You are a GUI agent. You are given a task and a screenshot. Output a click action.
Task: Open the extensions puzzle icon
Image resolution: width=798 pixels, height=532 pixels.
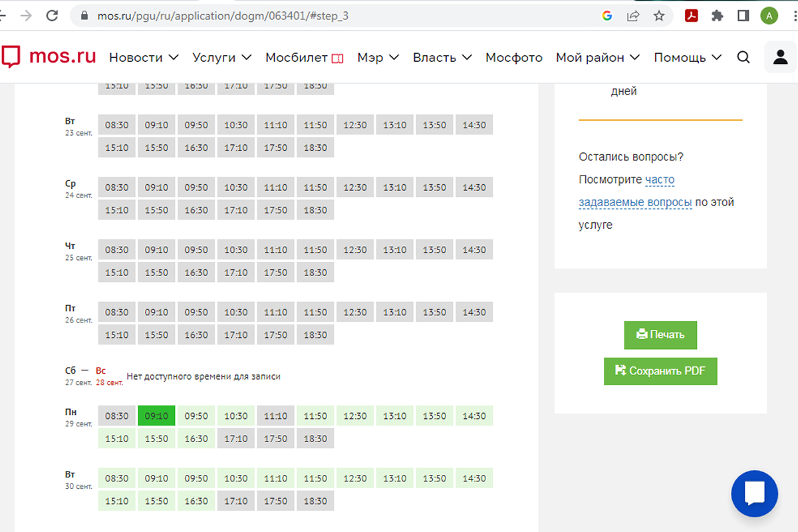point(717,16)
